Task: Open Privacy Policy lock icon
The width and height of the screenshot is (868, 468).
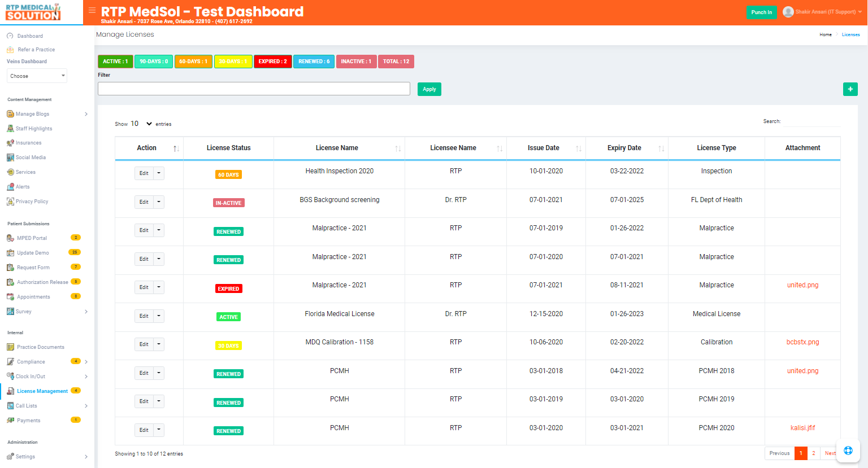Action: click(x=10, y=202)
